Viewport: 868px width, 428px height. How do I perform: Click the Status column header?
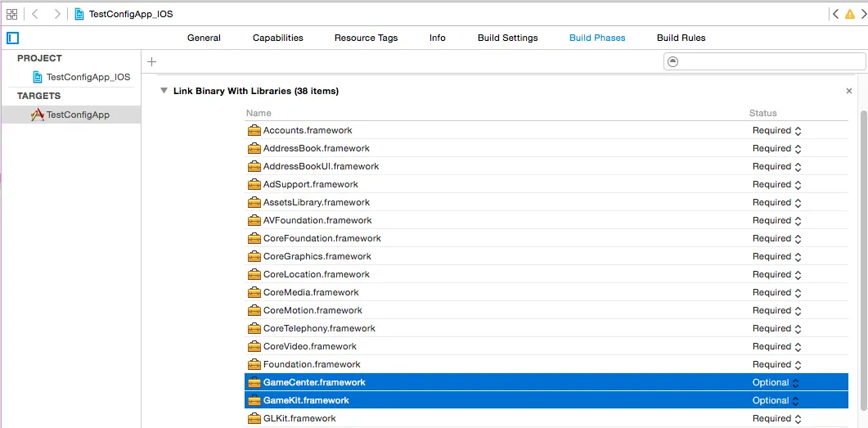[x=762, y=113]
